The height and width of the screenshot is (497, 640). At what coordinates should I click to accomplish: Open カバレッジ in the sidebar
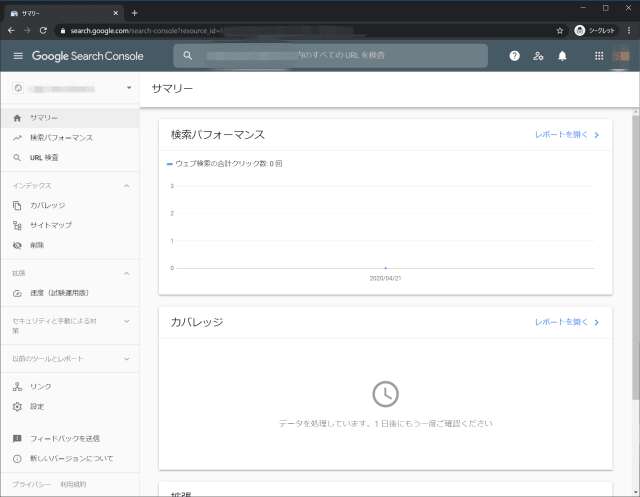point(70,205)
